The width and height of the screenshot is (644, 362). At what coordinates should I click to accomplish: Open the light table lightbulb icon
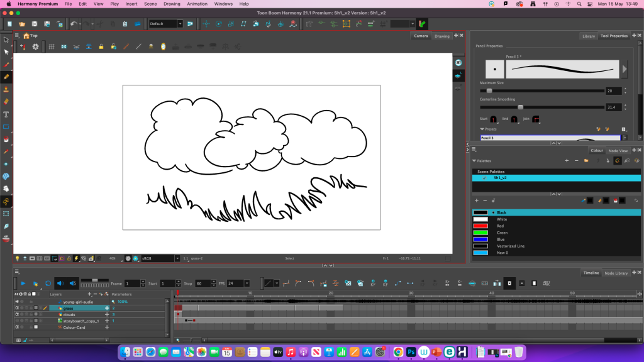pos(18,258)
